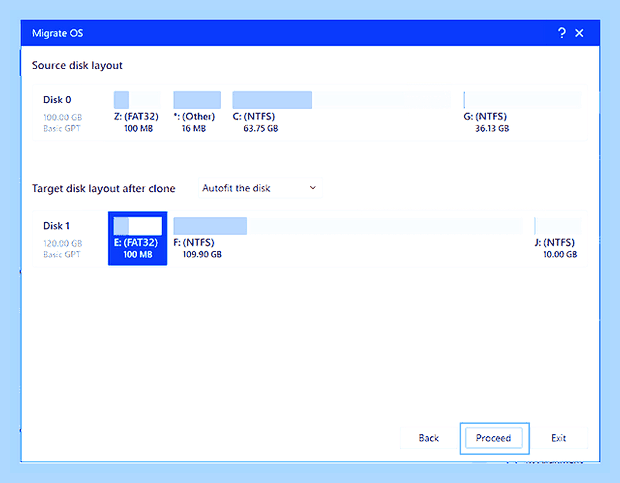Open the Autofit the disk dropdown
Viewport: 620px width, 483px height.
coord(260,188)
